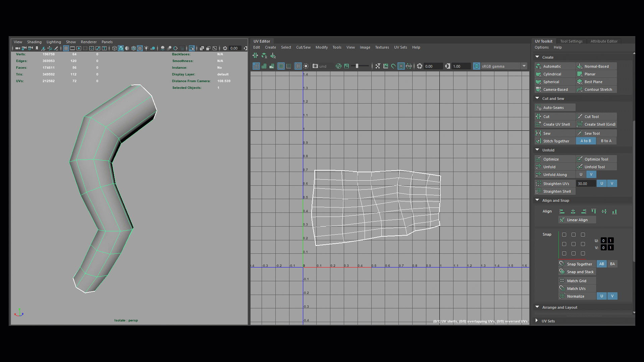Enable the magnet snapping icon in UV Editor toolbar
This screenshot has height=362, width=644.
pos(393,66)
